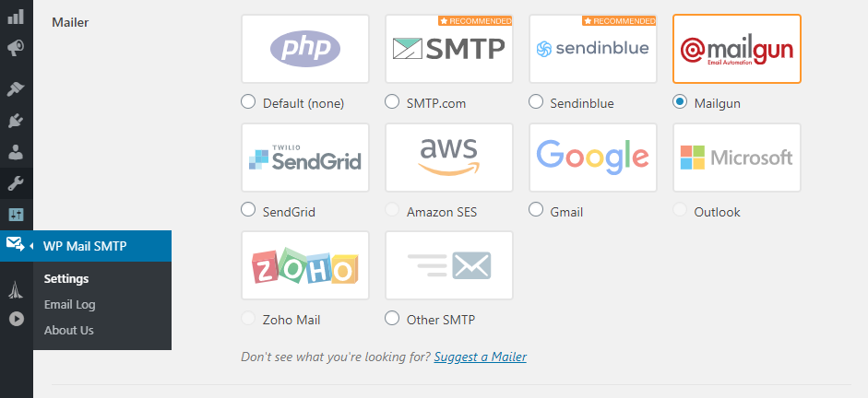Click the WP Mail SMTP envelope icon
The image size is (868, 398).
[x=16, y=245]
